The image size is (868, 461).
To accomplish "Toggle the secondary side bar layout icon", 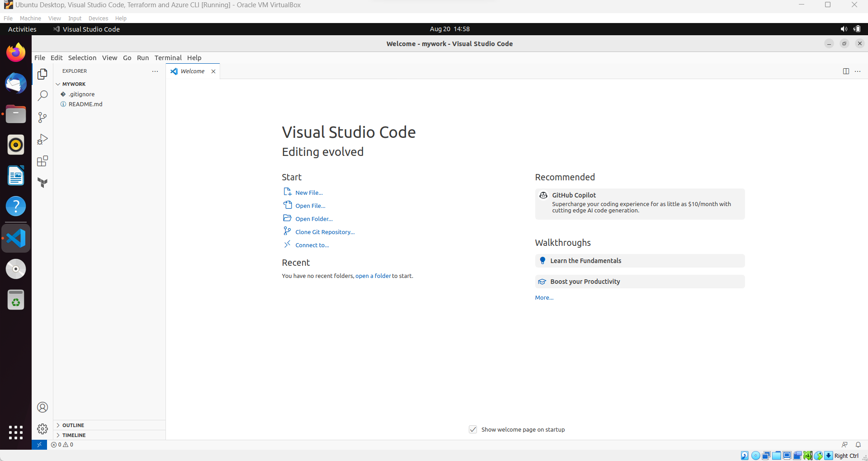I will [846, 71].
